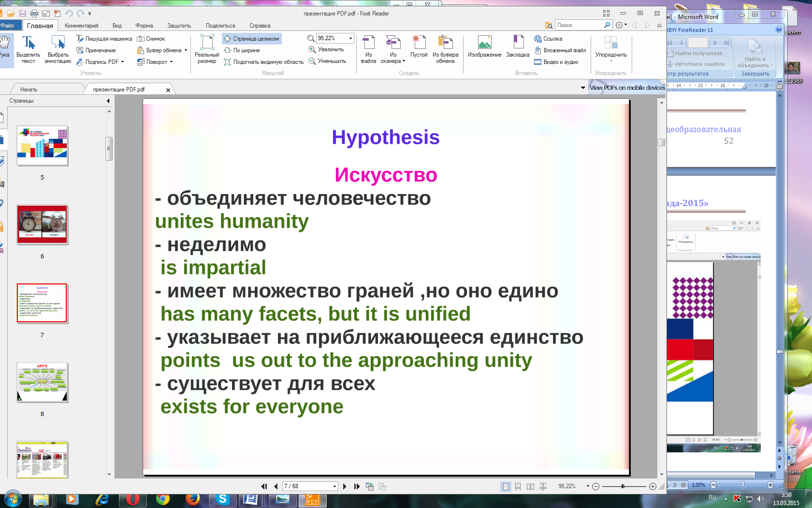The height and width of the screenshot is (508, 812).
Task: Click status bar zoom-out minus button
Action: (x=595, y=486)
